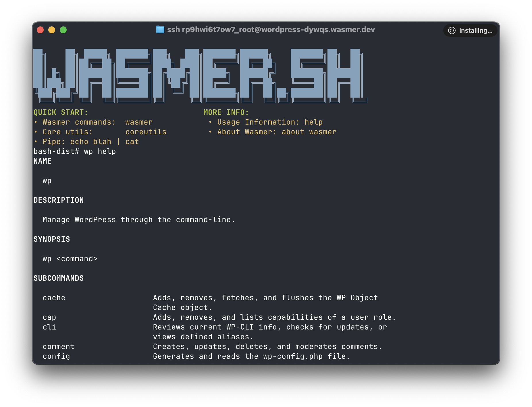
Task: Select the help command under Usage Information
Action: (x=314, y=122)
